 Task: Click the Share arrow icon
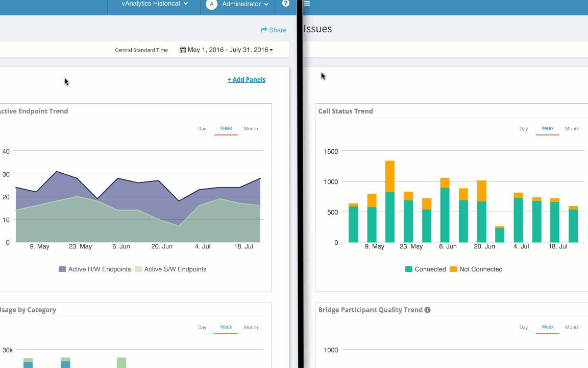point(264,30)
